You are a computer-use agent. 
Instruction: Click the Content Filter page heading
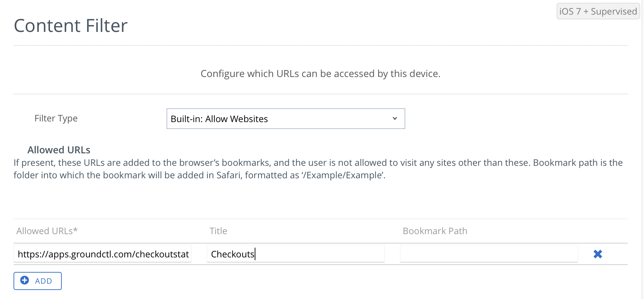(71, 26)
